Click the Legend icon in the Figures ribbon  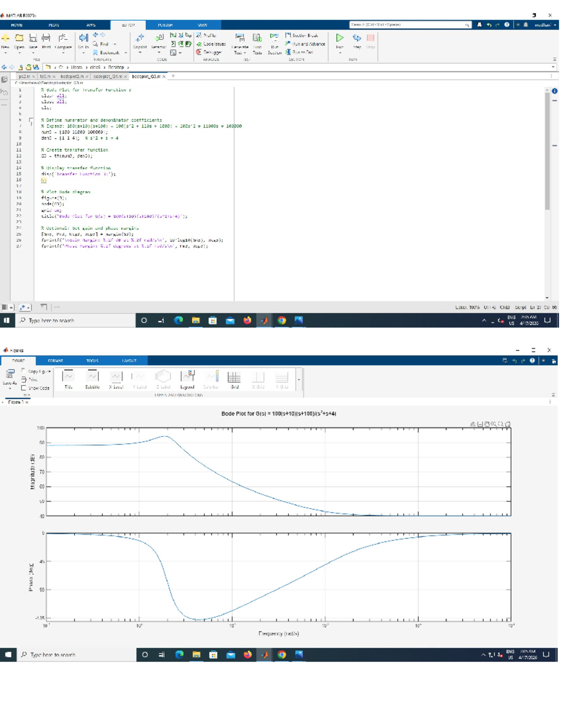click(187, 376)
